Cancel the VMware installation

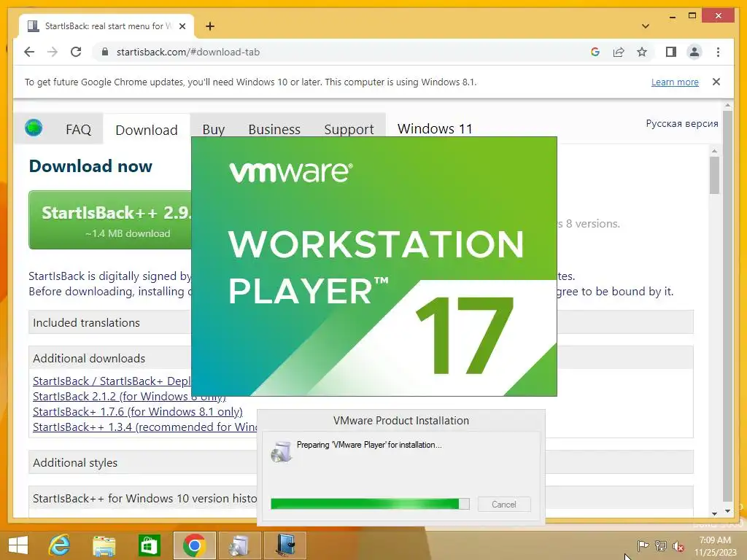coord(504,505)
